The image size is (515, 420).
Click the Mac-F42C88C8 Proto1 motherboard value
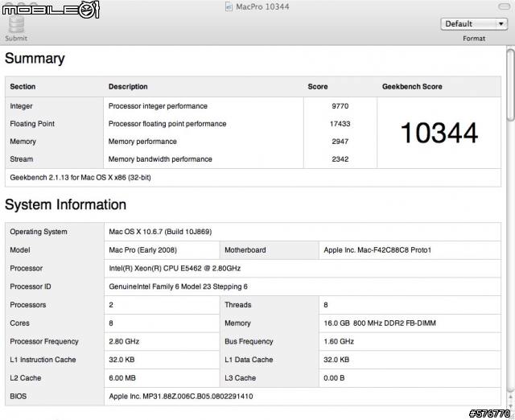point(377,250)
